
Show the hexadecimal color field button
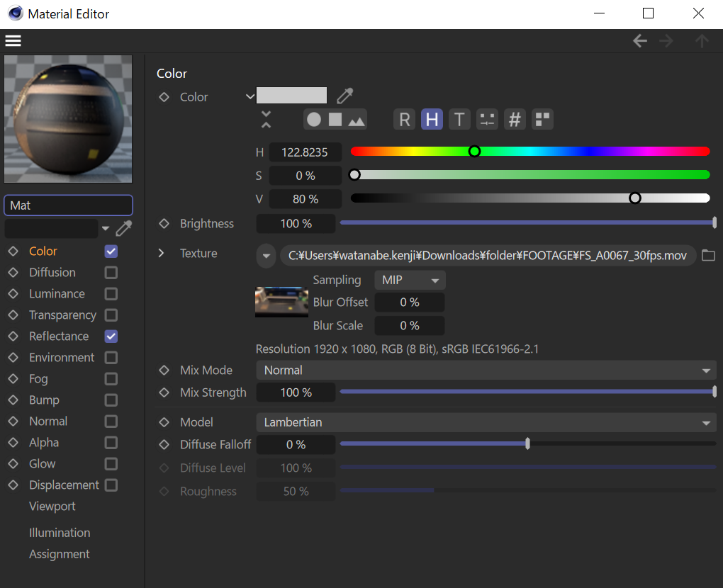(515, 120)
